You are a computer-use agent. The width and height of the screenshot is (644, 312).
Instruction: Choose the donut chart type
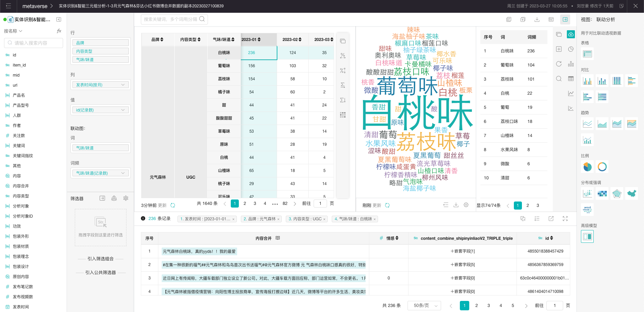click(x=602, y=167)
